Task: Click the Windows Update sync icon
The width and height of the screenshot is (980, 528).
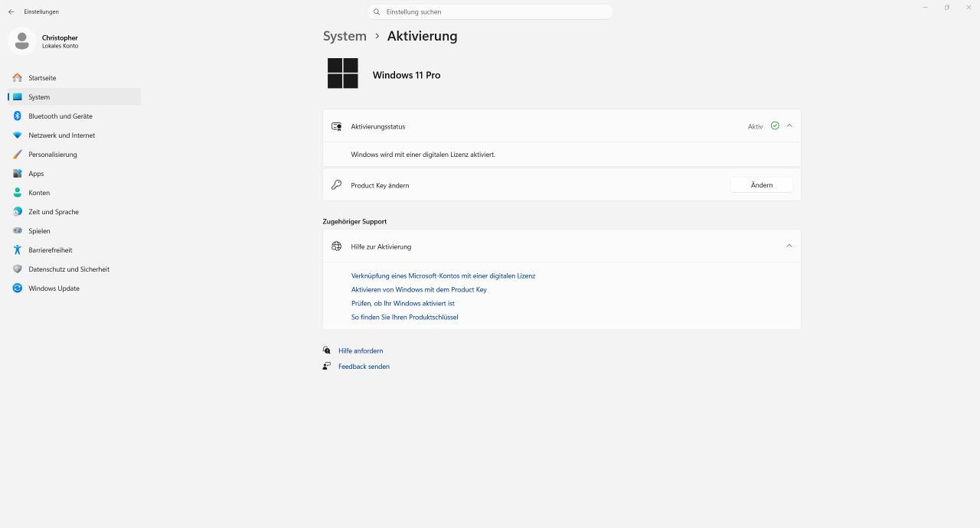Action: tap(17, 288)
